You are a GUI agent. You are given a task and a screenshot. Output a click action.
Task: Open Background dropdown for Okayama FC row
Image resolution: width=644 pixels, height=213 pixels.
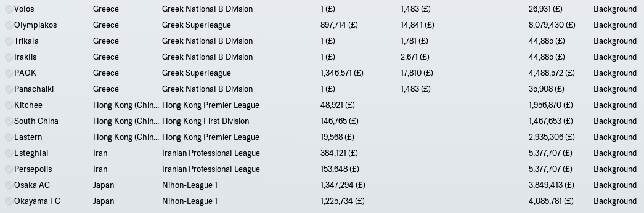pyautogui.click(x=615, y=201)
